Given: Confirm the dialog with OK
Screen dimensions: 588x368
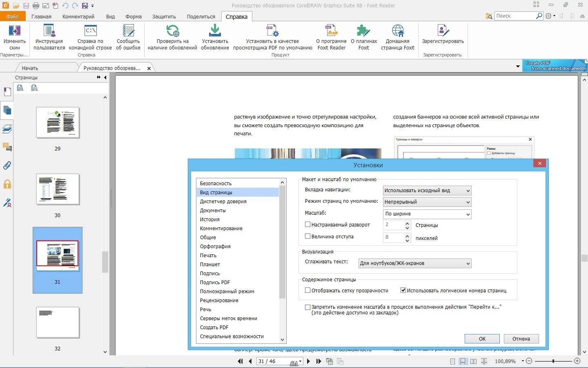Looking at the screenshot, I should tap(482, 339).
